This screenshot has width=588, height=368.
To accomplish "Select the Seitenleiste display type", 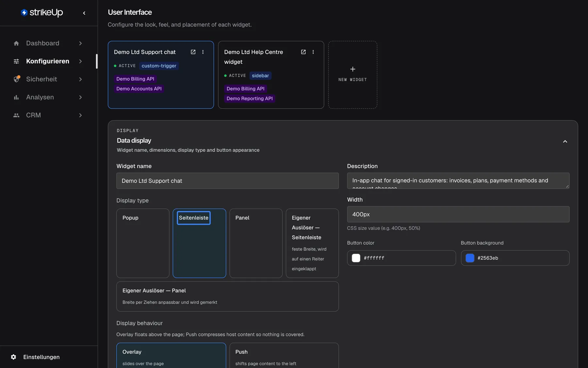I will click(199, 243).
